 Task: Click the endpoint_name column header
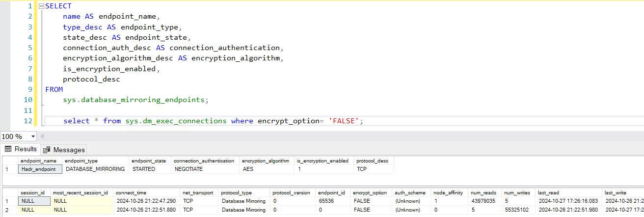[x=40, y=161]
